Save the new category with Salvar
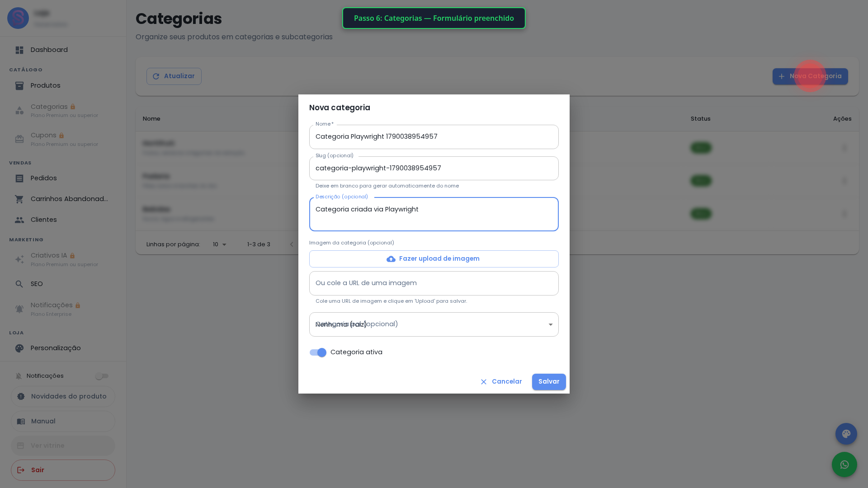The height and width of the screenshot is (488, 868). pyautogui.click(x=549, y=382)
